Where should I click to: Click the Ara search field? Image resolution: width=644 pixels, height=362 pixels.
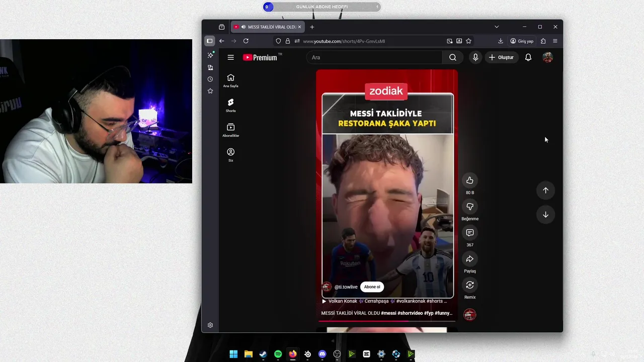coord(374,57)
